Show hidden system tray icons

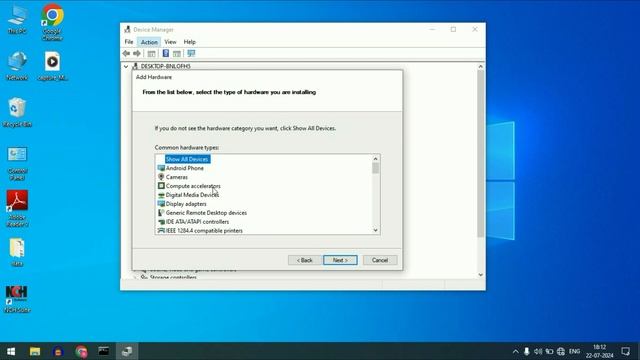coord(516,351)
